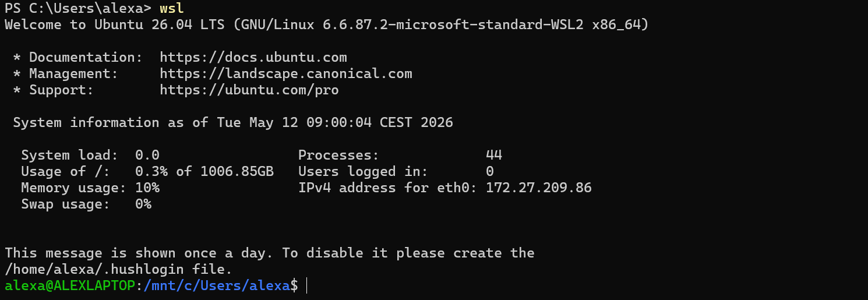
Task: Click the Users logged in value
Action: click(x=490, y=172)
